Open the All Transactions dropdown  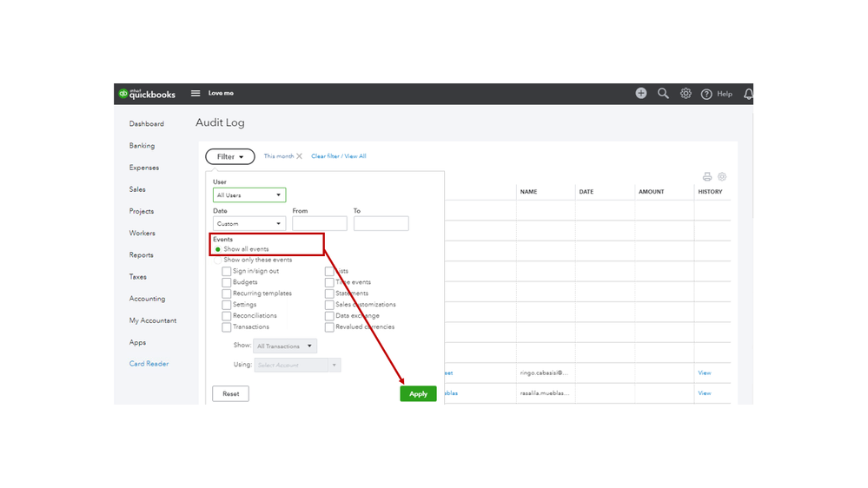(x=285, y=346)
